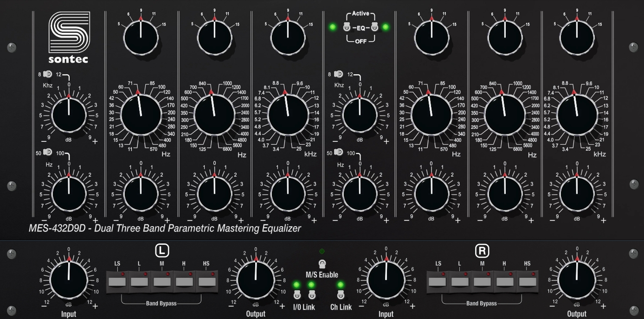644x319 pixels.
Task: Click right channel high band kHz frequency knob
Action: pos(577,115)
